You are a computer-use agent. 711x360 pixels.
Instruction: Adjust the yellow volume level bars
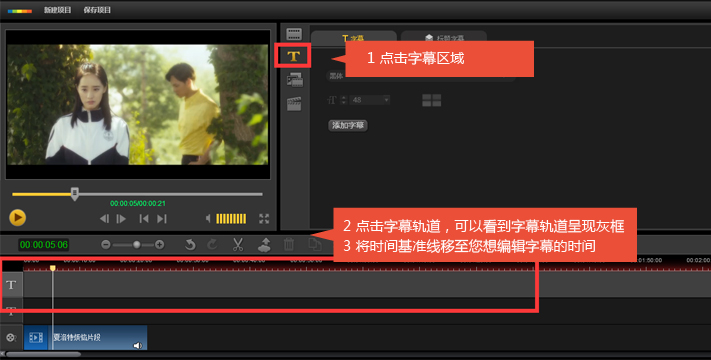pyautogui.click(x=231, y=219)
